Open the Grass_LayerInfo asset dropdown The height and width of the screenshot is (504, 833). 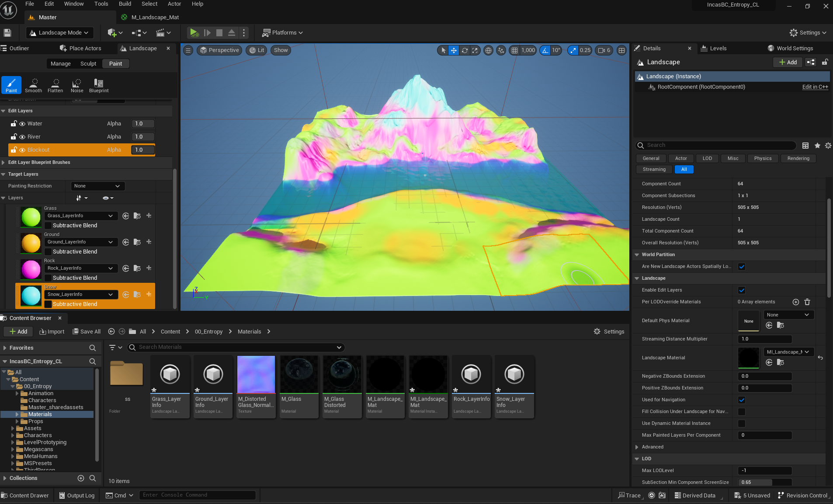pyautogui.click(x=81, y=216)
